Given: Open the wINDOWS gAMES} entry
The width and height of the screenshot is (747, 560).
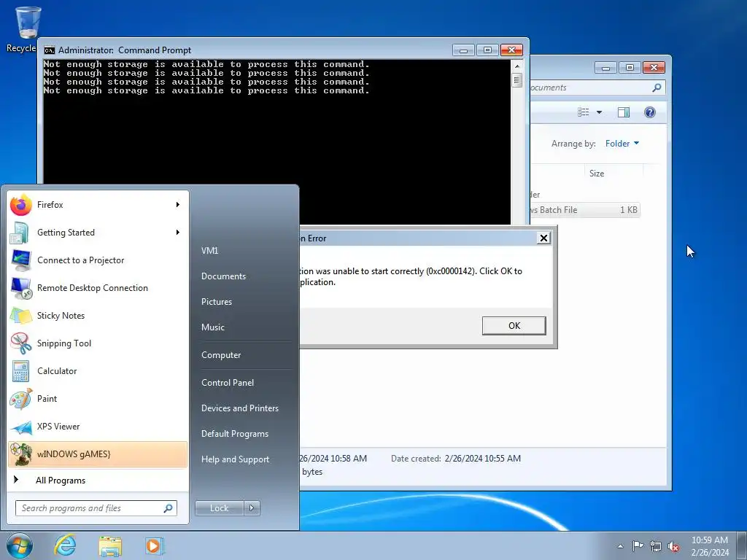Looking at the screenshot, I should (98, 454).
